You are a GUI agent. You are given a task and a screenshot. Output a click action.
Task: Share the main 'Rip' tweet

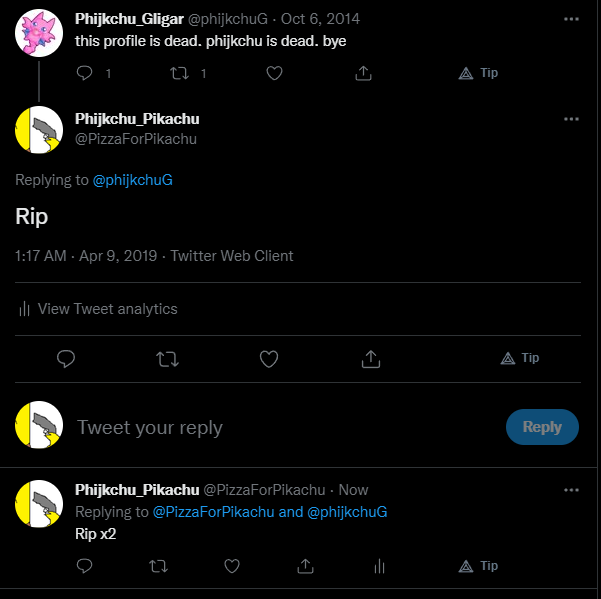[371, 359]
